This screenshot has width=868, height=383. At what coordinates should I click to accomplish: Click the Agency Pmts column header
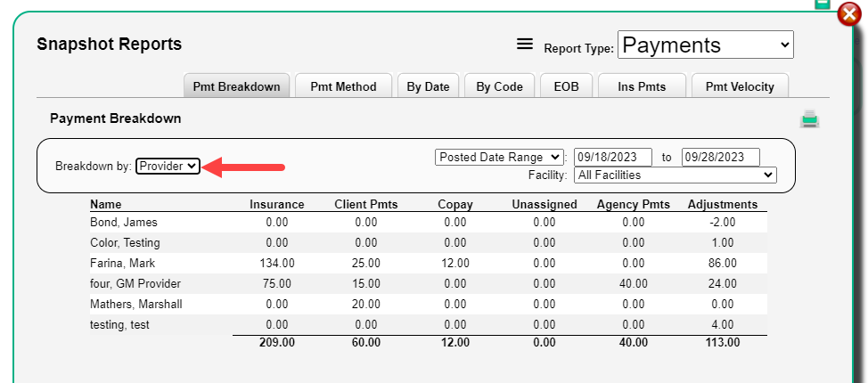coord(634,204)
